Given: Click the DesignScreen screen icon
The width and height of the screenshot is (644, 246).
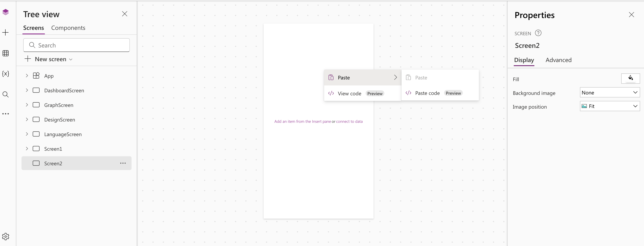Looking at the screenshot, I should click(x=36, y=119).
